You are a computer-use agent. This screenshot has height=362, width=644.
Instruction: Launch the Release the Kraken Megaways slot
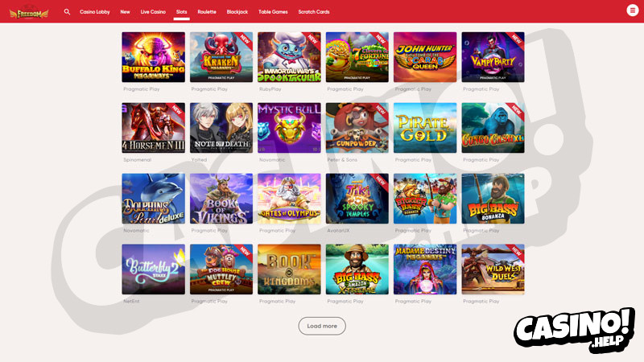221,57
